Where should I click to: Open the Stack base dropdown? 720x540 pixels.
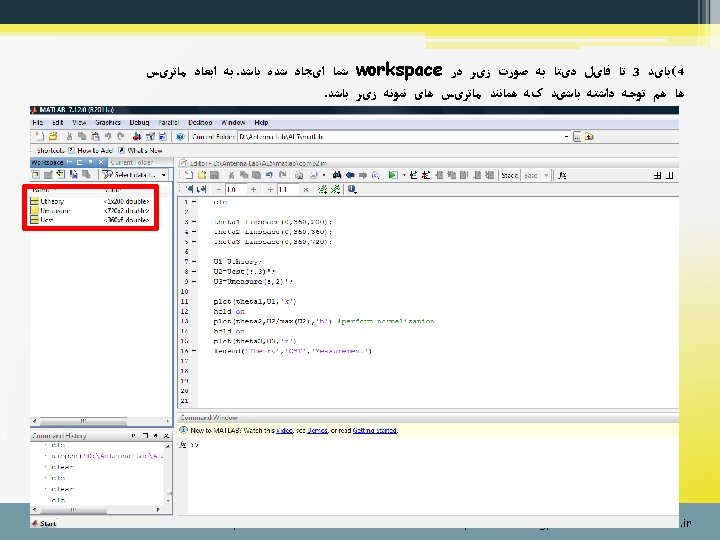(x=536, y=175)
